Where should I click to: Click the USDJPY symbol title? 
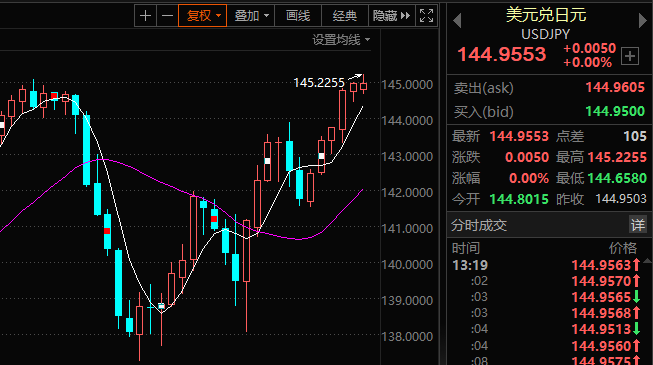[x=546, y=34]
